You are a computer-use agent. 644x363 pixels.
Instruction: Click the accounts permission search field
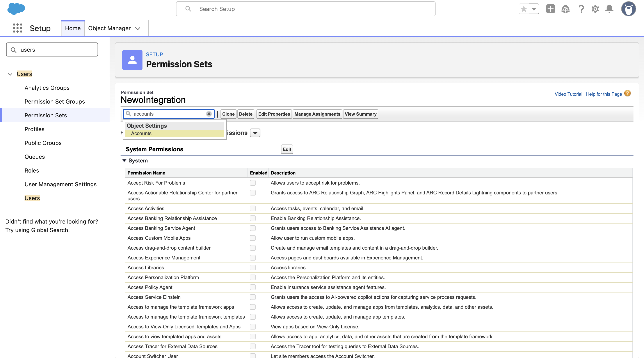[x=169, y=114]
